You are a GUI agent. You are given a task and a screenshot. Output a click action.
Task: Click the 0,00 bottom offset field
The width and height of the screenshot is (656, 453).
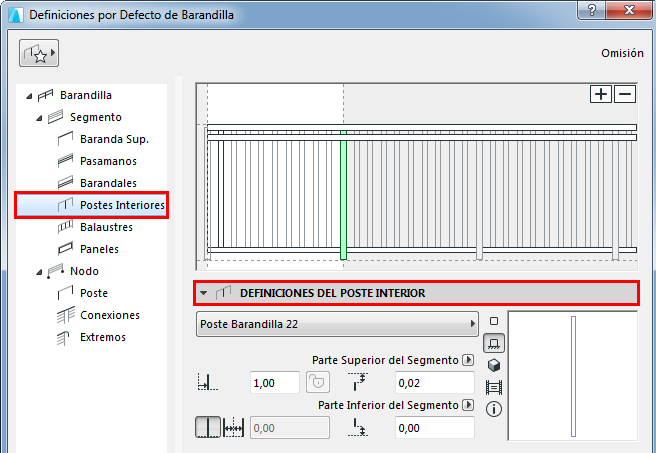coord(435,427)
